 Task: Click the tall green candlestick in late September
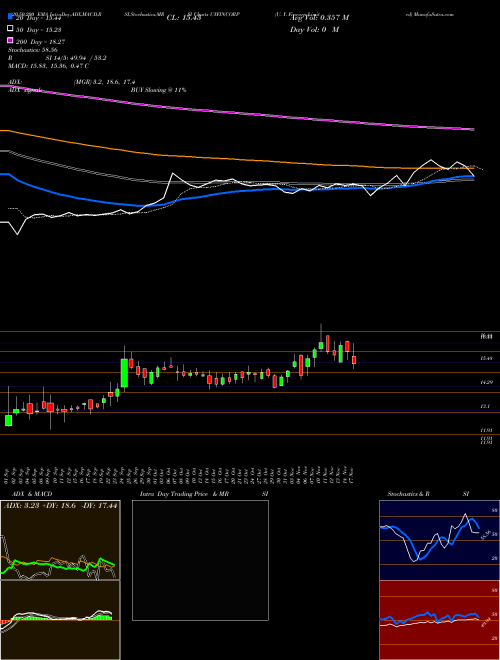[124, 373]
